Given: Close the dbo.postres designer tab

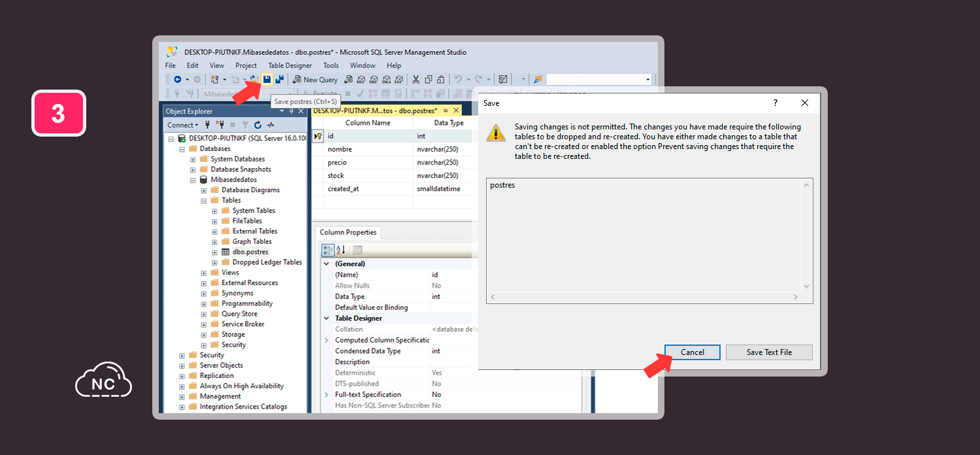Looking at the screenshot, I should pos(455,110).
